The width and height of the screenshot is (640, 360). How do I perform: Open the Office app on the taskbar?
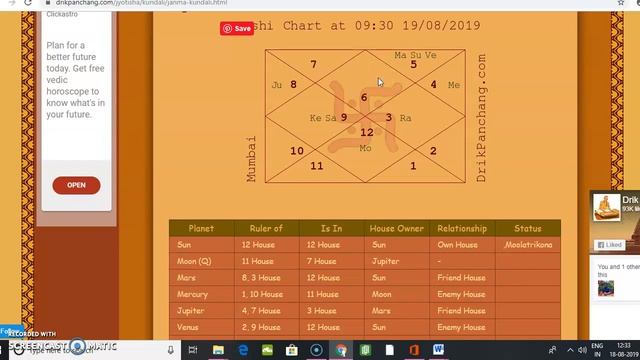pos(414,350)
